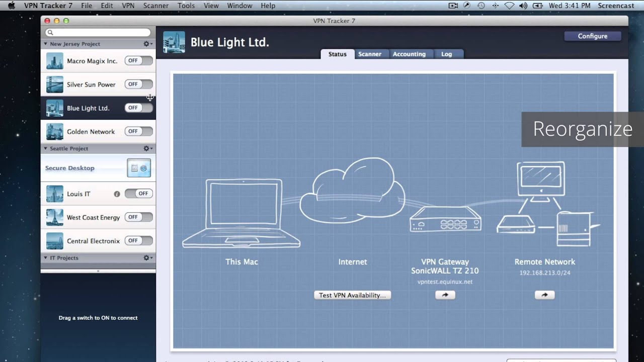Open the Secure Desktop icon
Screen dimensions: 644x362
click(139, 168)
